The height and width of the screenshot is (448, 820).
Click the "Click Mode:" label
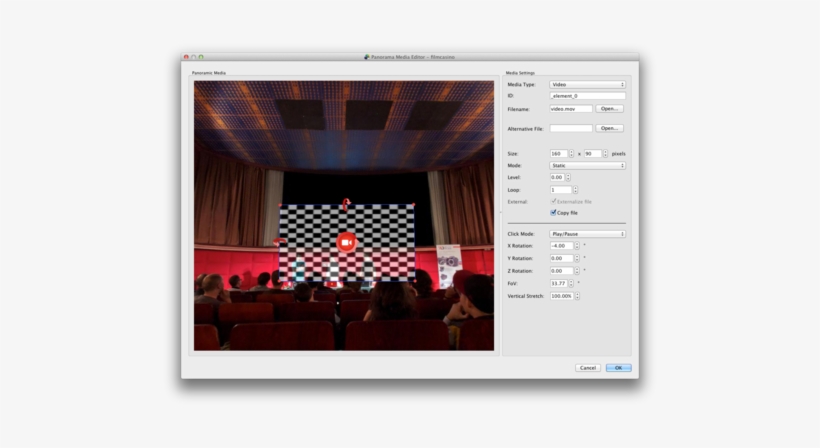point(521,234)
